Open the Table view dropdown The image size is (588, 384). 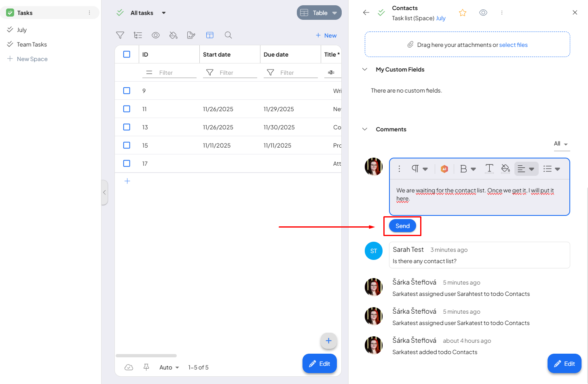(x=319, y=13)
